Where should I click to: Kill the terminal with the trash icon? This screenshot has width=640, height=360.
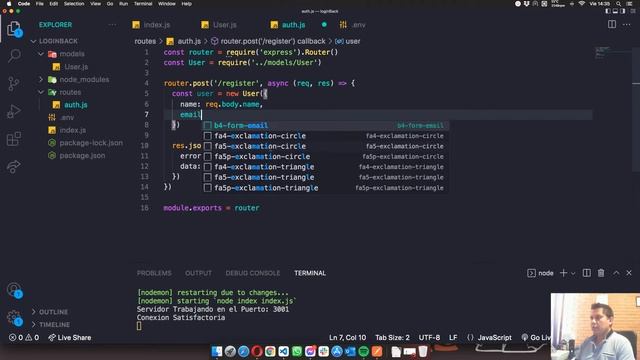coord(601,273)
